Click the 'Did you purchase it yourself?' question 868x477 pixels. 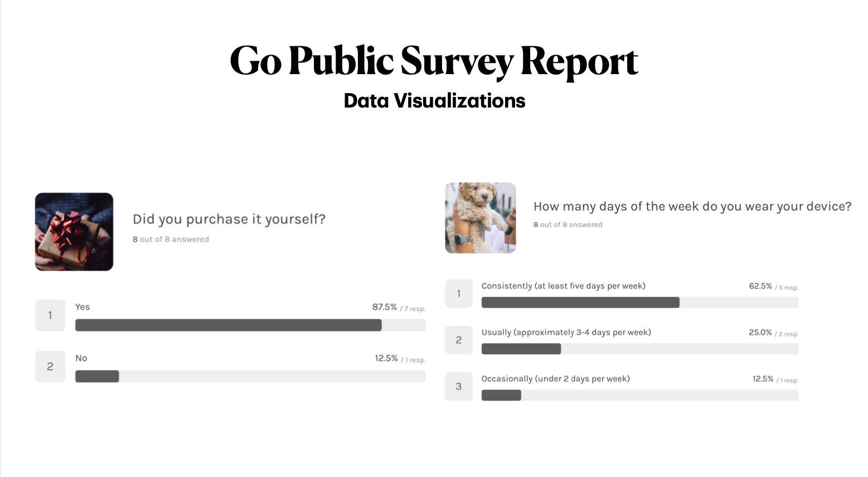(x=229, y=219)
